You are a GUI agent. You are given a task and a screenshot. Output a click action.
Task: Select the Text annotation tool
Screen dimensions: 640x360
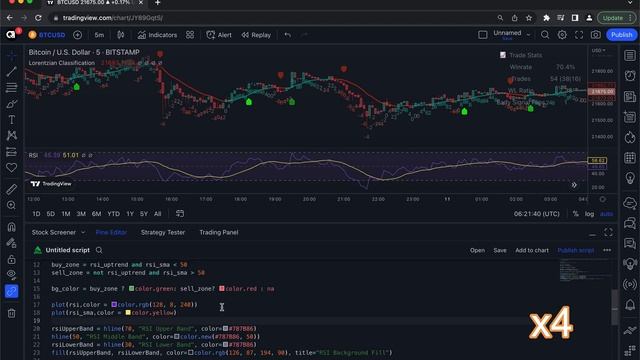(x=11, y=120)
